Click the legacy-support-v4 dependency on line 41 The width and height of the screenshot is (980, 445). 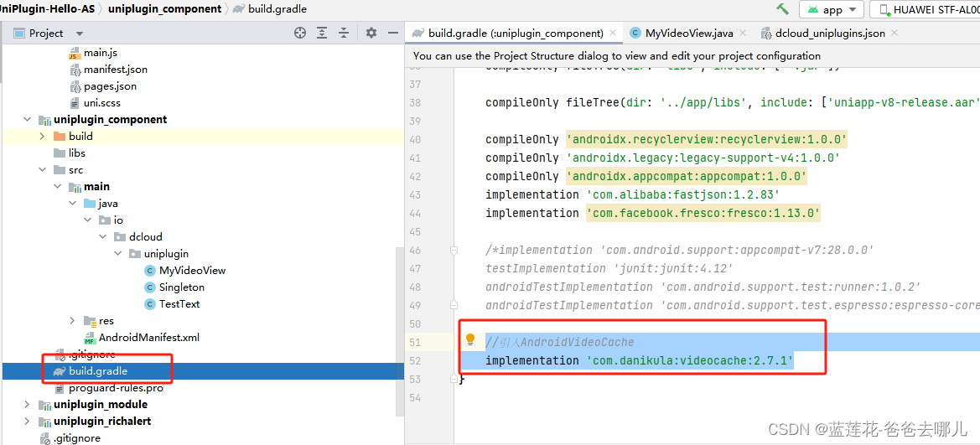pos(703,158)
